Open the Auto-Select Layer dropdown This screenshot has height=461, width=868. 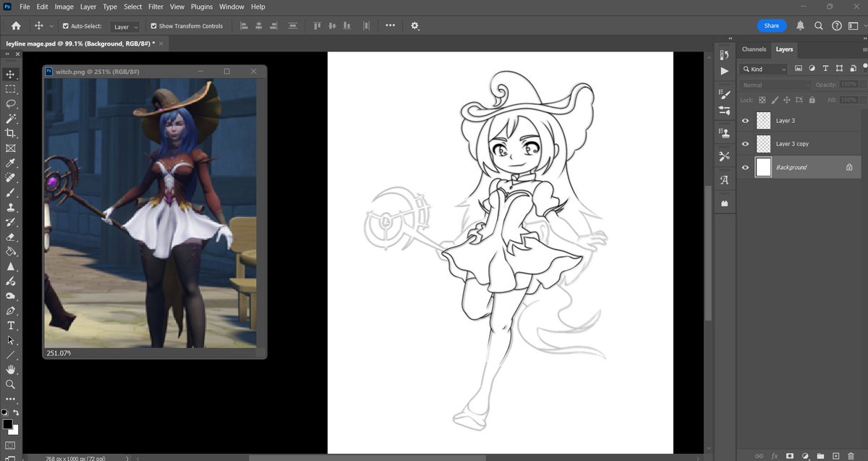point(125,26)
